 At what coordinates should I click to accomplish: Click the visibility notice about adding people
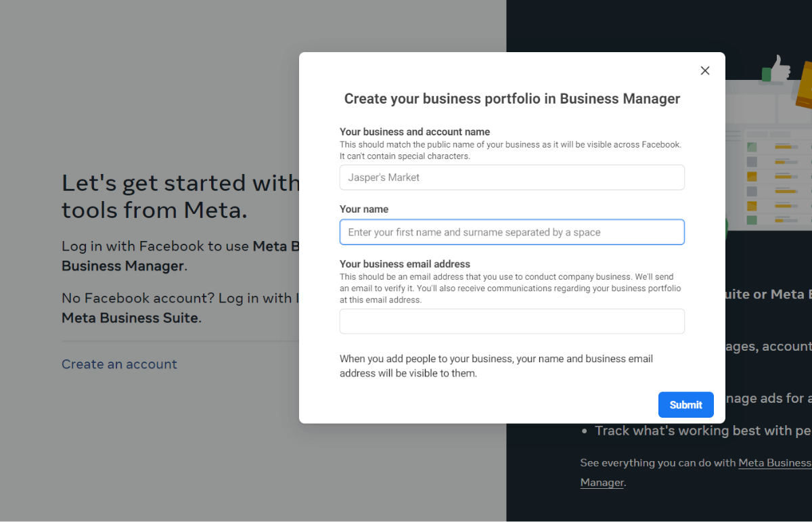pos(496,366)
